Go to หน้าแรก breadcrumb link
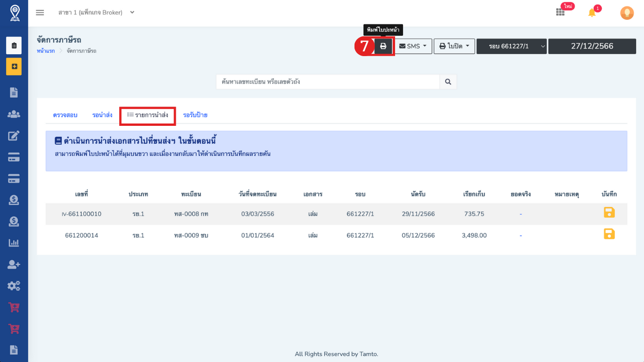Viewport: 644px width, 362px height. (46, 51)
